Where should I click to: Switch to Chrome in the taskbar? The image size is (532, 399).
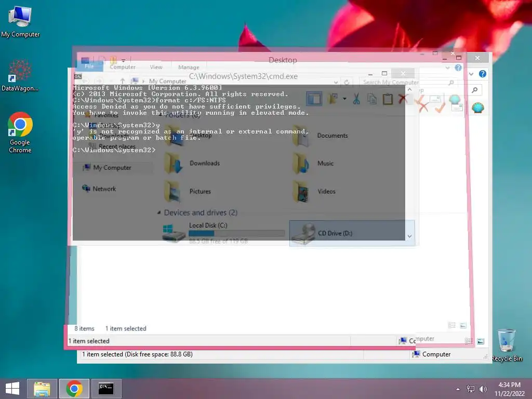click(74, 389)
